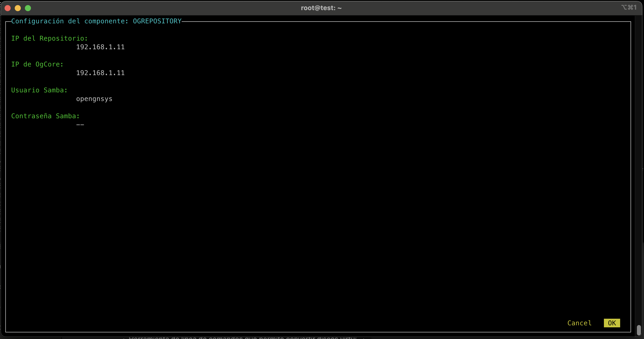The height and width of the screenshot is (339, 644).
Task: Click the 'root@test: ~' window title
Action: [x=321, y=8]
